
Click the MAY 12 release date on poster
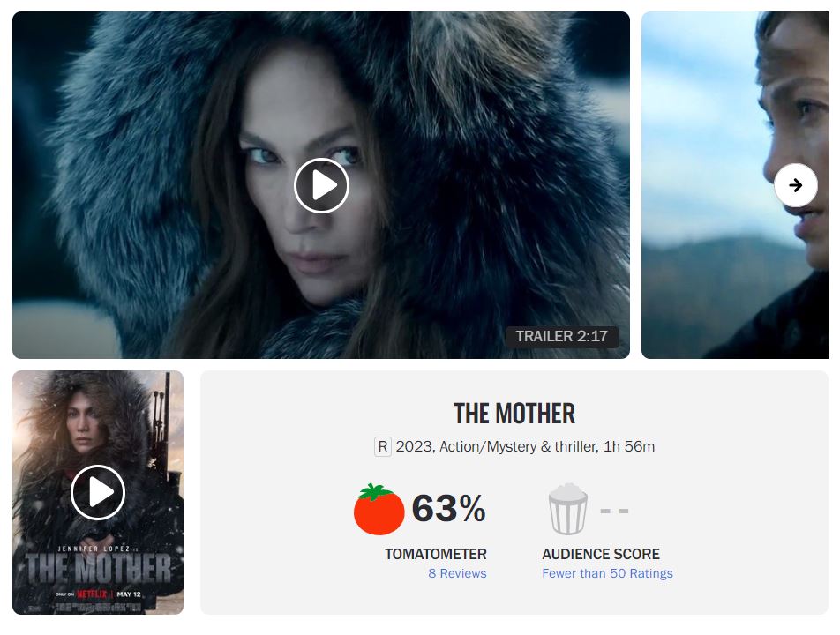tap(129, 594)
